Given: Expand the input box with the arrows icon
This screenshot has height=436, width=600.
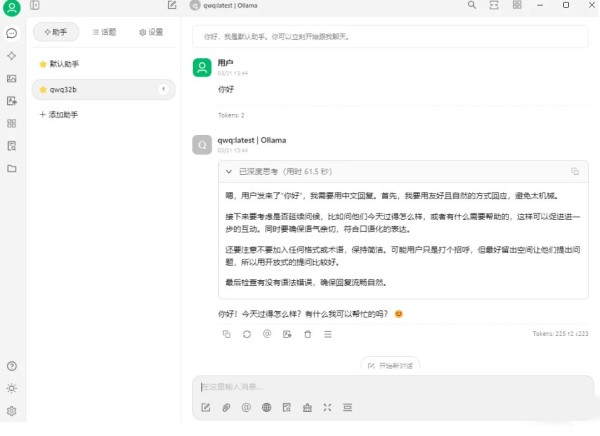Looking at the screenshot, I should click(x=327, y=407).
